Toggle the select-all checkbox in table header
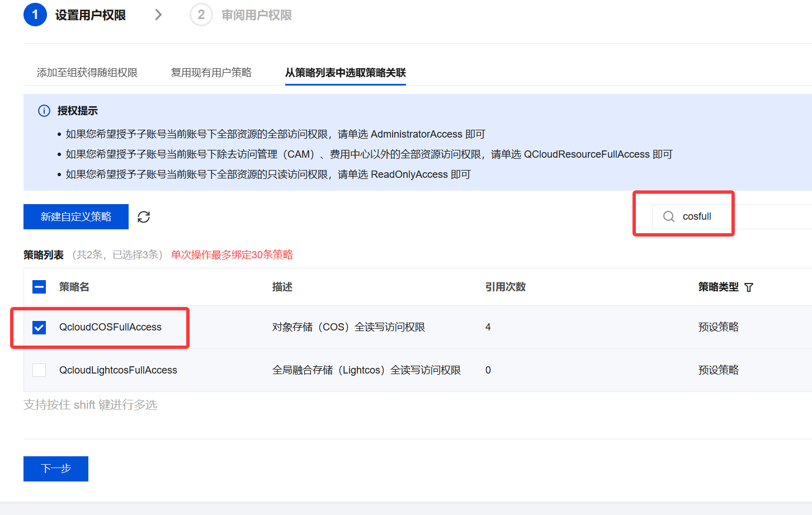Screen dimensions: 812x515 39,287
